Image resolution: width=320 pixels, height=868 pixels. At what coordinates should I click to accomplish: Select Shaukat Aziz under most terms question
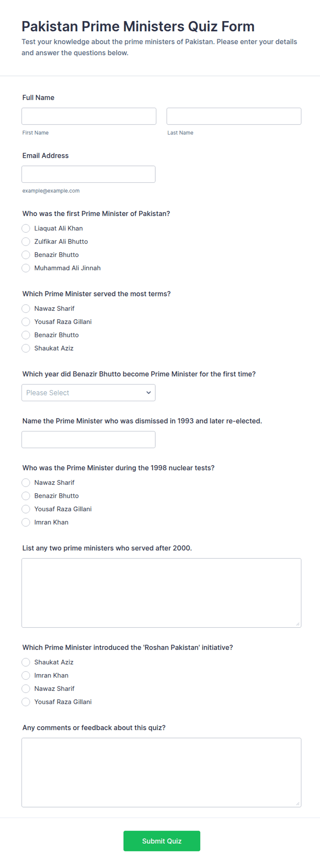[26, 348]
